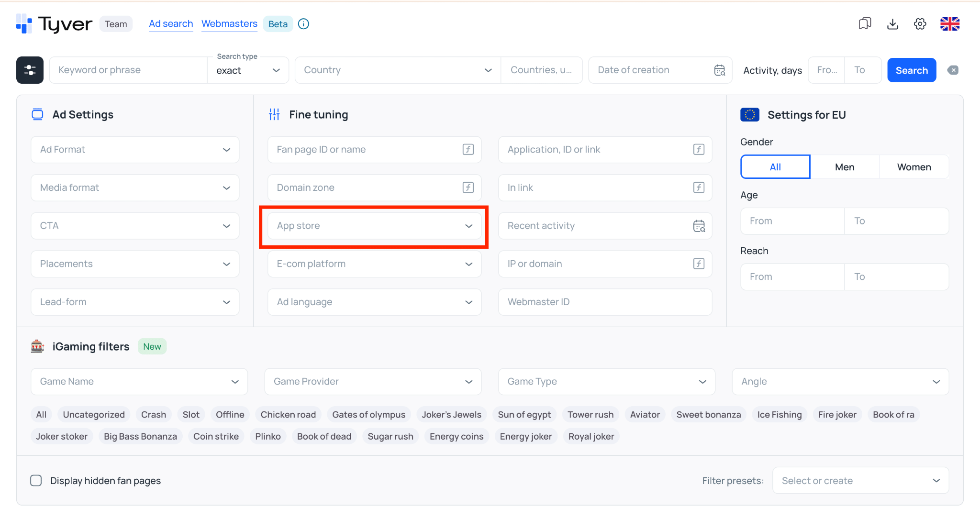Clear search with the backspace-style icon
Image resolution: width=980 pixels, height=508 pixels.
[953, 70]
